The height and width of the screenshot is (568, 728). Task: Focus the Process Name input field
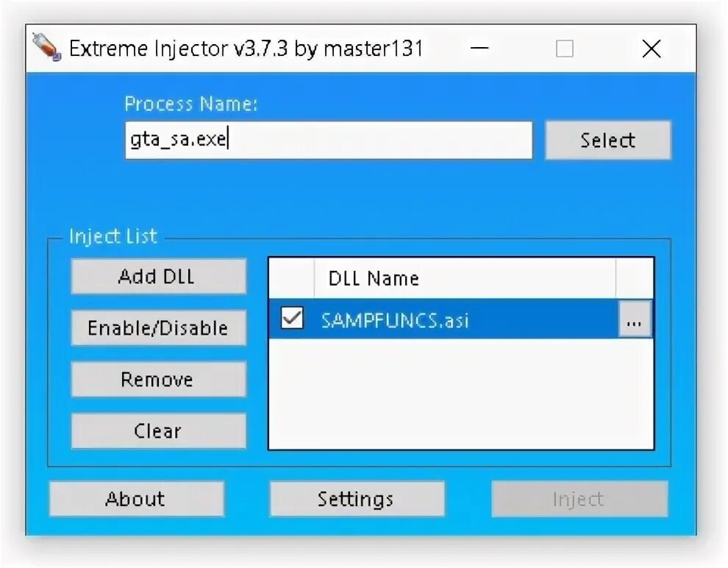pyautogui.click(x=329, y=141)
